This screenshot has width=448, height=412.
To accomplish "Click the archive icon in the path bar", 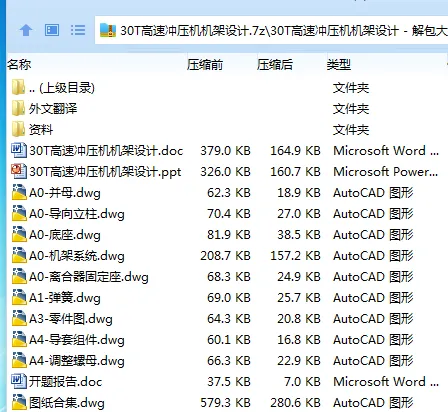I will pos(108,30).
